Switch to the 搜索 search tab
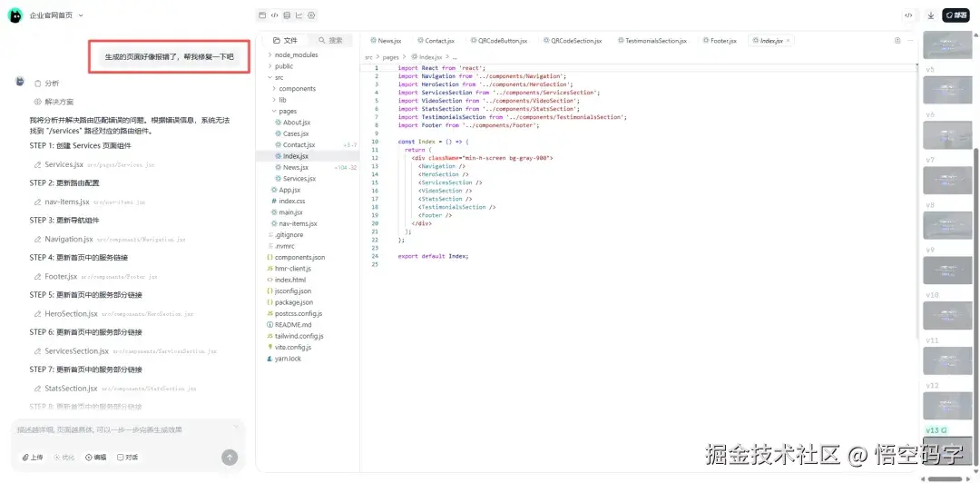 (x=330, y=40)
